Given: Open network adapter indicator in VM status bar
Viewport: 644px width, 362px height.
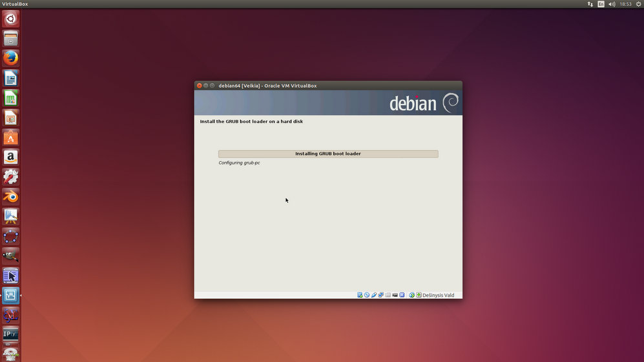Looking at the screenshot, I should (380, 295).
